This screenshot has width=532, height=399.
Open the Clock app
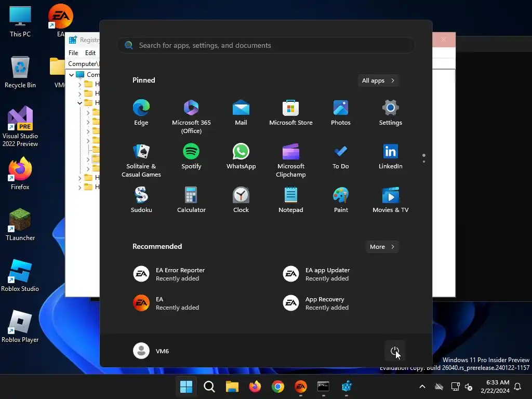tap(241, 200)
